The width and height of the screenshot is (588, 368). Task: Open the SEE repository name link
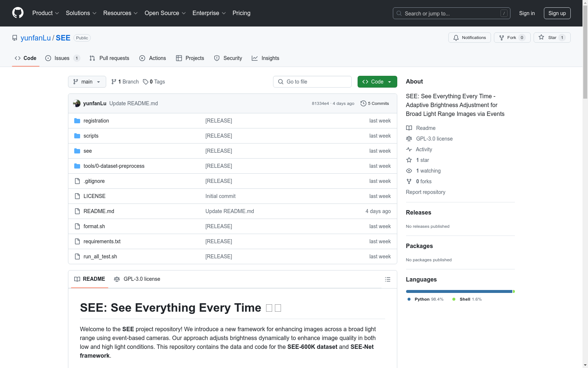click(63, 38)
